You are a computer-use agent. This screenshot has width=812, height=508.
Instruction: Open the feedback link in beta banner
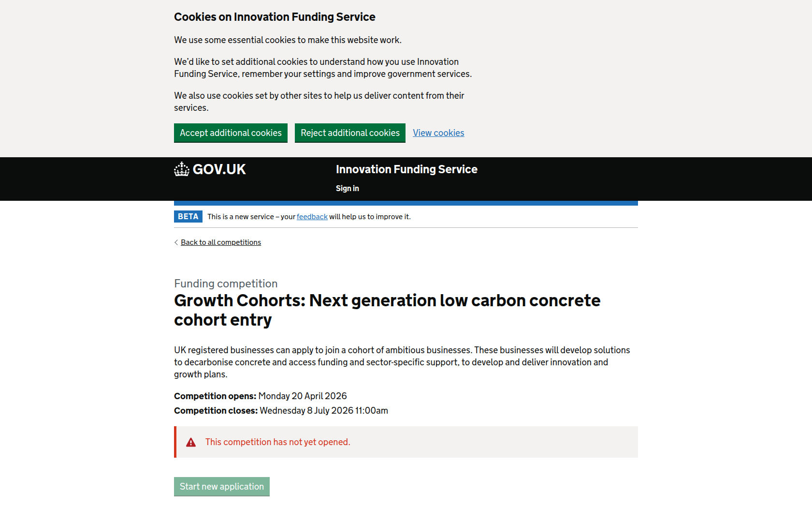[x=312, y=217]
